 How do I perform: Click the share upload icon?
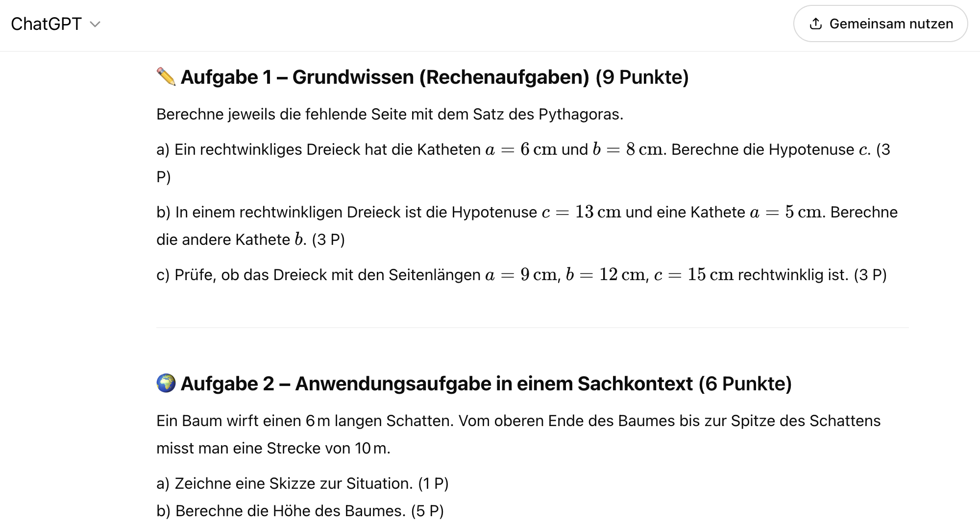coord(816,24)
